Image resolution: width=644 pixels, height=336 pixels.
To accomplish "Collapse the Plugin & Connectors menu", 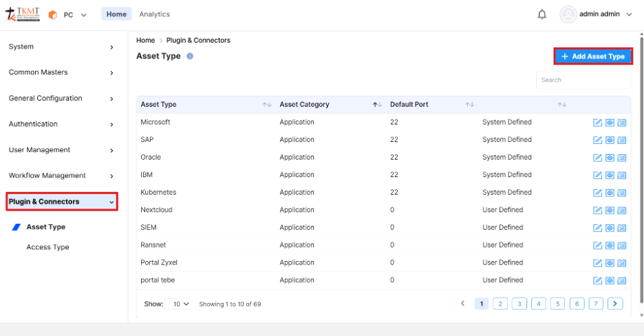I will pos(62,202).
